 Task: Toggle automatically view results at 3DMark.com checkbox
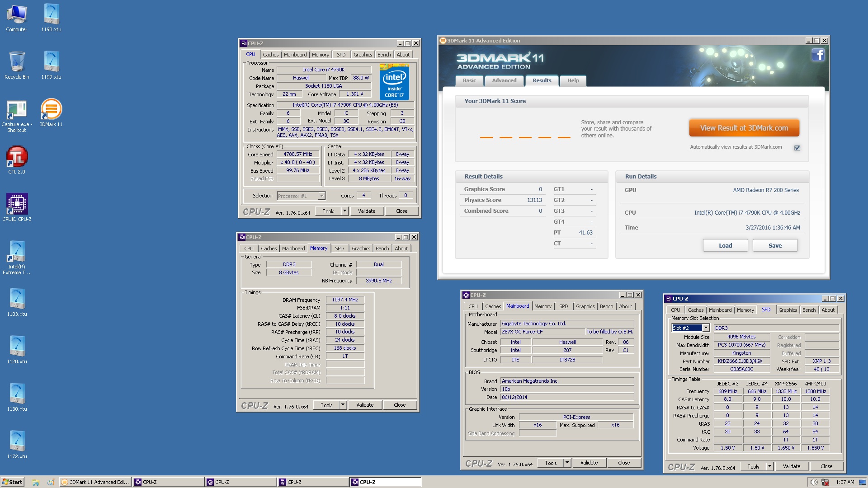coord(797,148)
